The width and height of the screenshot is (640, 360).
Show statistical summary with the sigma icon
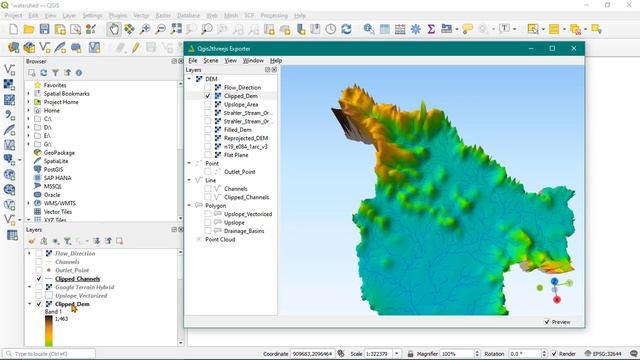(x=431, y=29)
